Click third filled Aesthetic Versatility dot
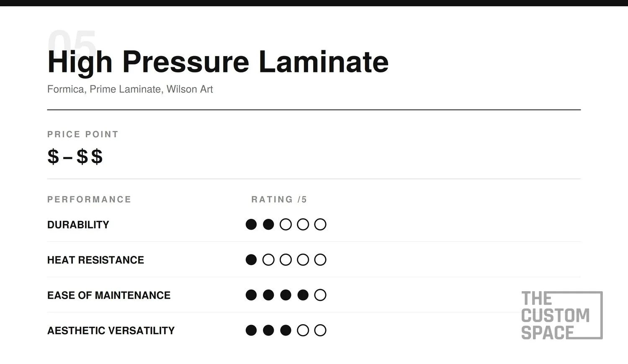Image resolution: width=628 pixels, height=364 pixels. coord(286,331)
